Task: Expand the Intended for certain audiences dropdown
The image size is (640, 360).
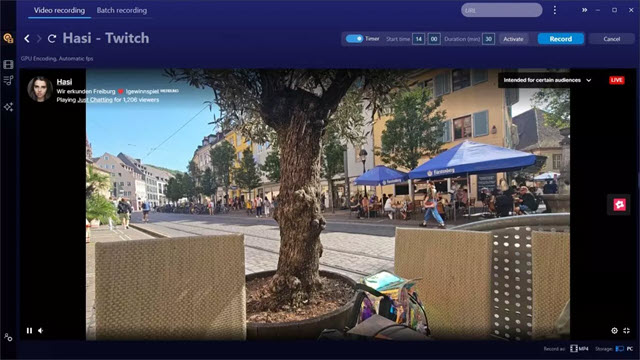Action: (x=547, y=80)
